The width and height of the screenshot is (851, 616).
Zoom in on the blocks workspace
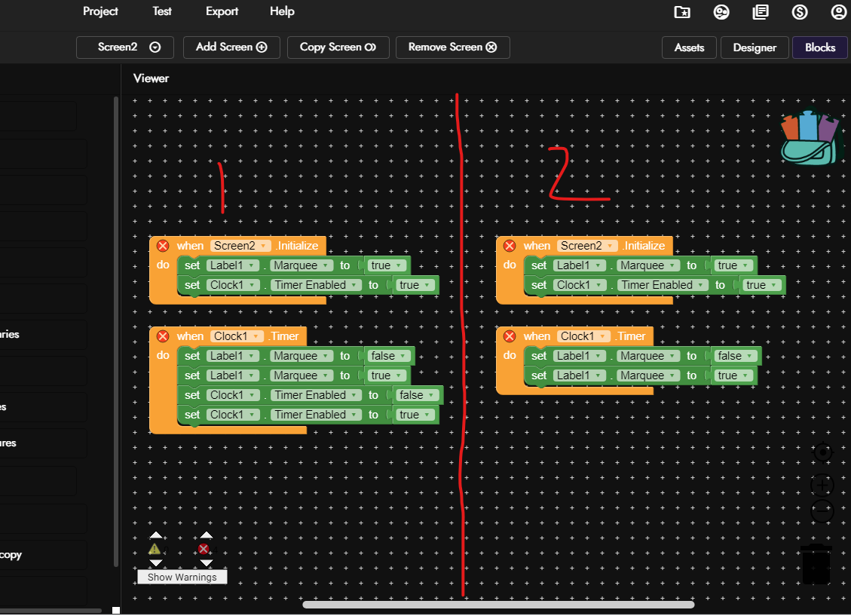822,483
